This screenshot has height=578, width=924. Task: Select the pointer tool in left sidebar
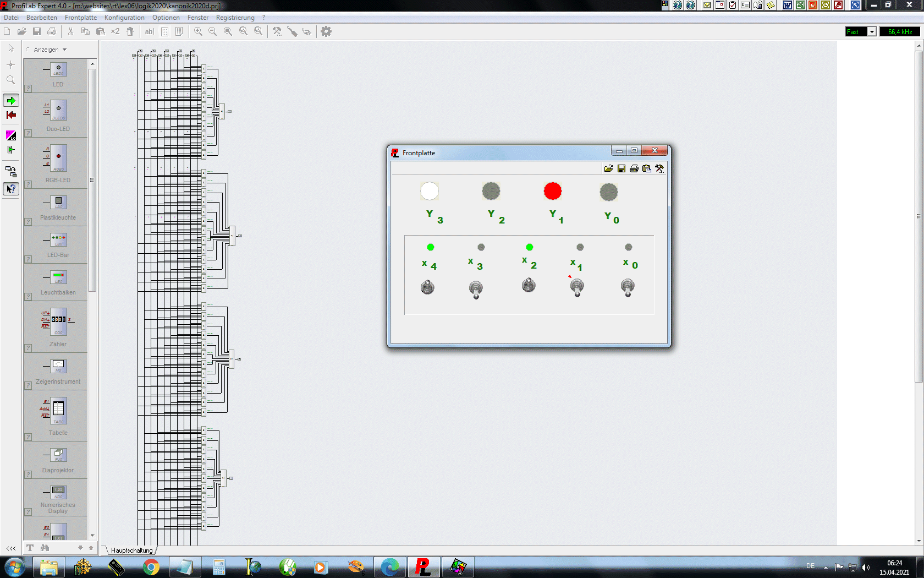click(11, 48)
